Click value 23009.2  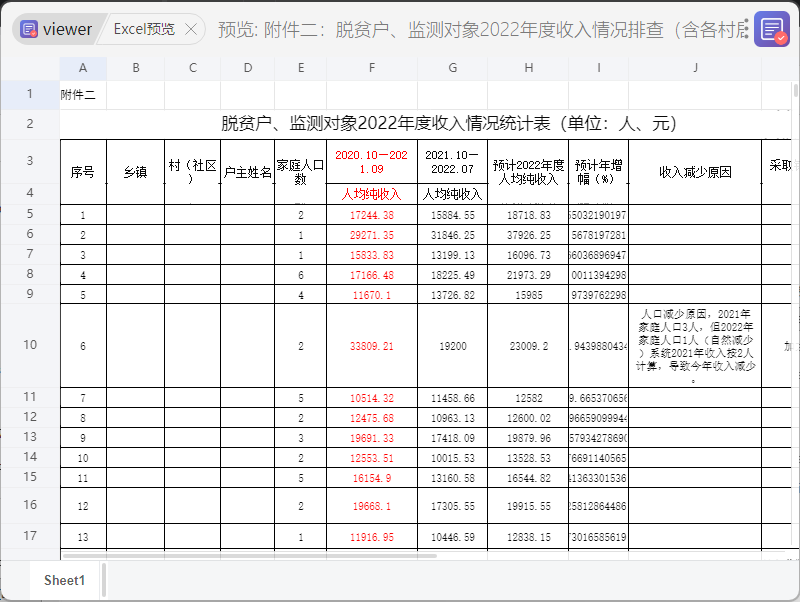[x=528, y=346]
